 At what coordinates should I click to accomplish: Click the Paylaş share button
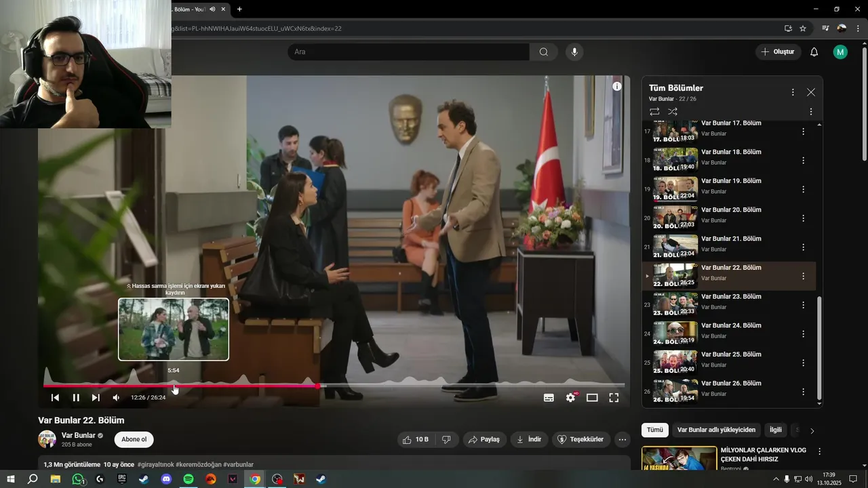pos(484,439)
